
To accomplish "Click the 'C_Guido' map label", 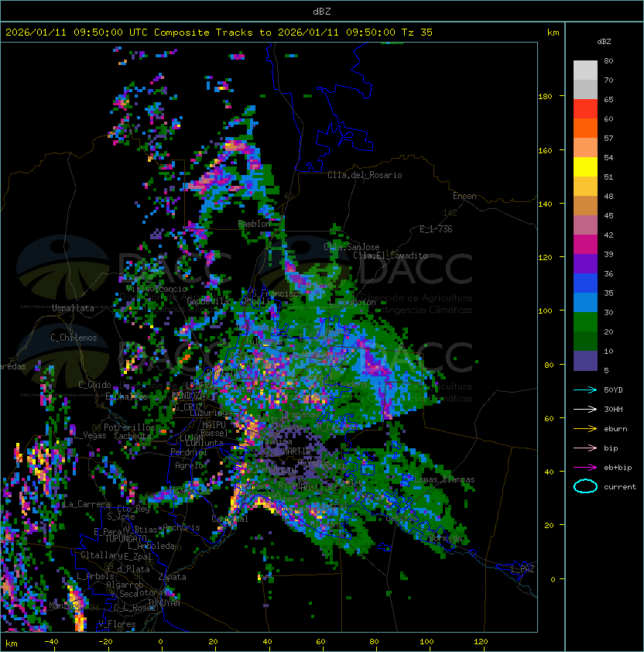I will (x=94, y=385).
